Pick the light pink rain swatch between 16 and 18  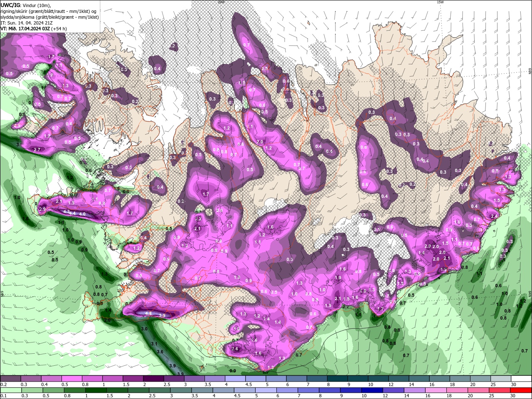point(436,390)
